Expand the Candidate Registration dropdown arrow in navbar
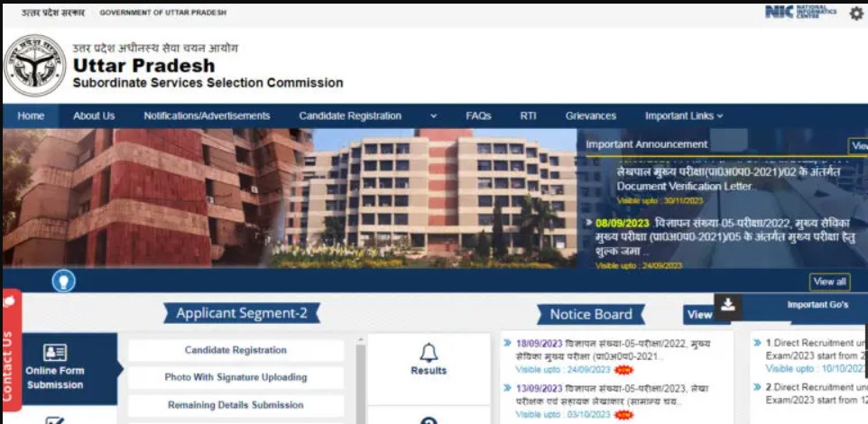The width and height of the screenshot is (868, 424). point(433,116)
